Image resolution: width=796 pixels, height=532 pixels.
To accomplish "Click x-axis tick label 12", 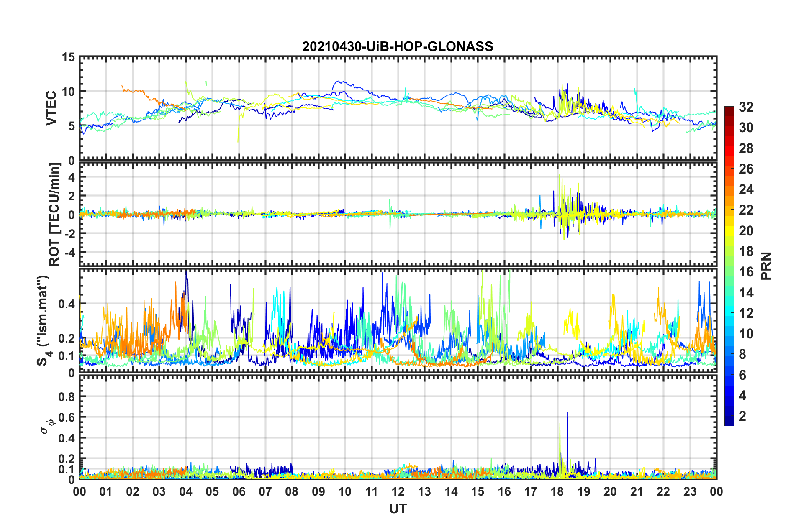I will [398, 491].
